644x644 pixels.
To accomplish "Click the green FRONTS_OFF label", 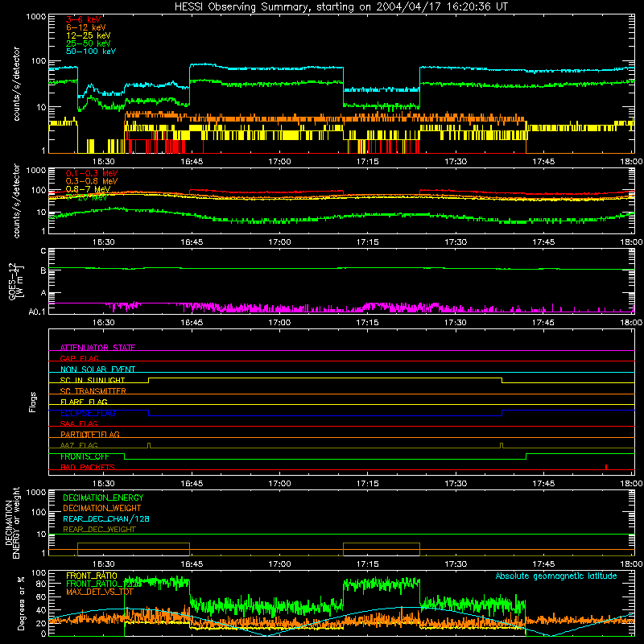I will [85, 456].
